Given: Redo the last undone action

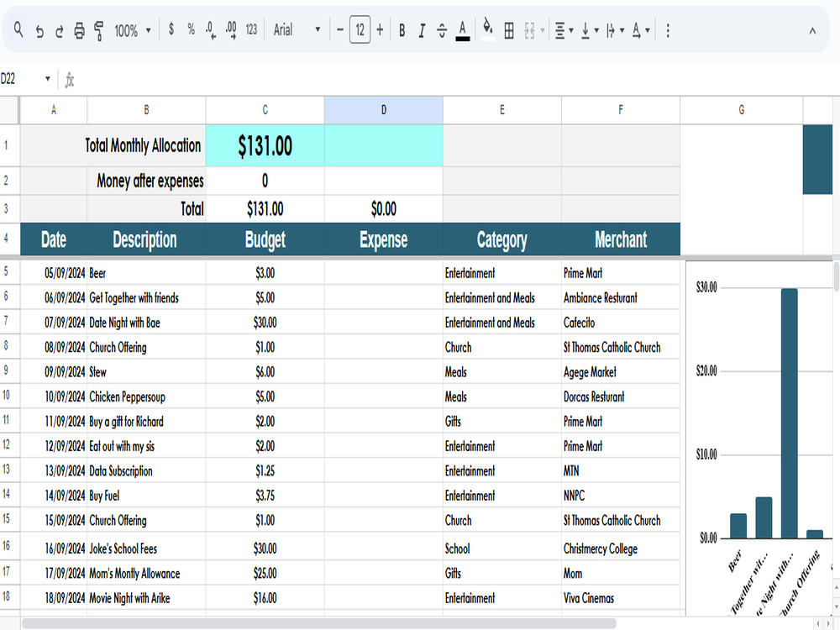Looking at the screenshot, I should (x=59, y=31).
